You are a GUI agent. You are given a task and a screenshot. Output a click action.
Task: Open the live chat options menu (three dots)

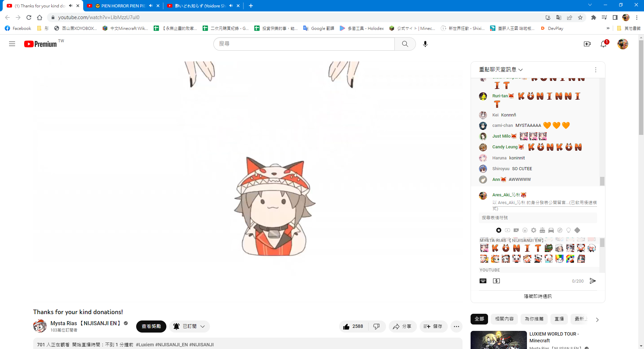pyautogui.click(x=596, y=70)
